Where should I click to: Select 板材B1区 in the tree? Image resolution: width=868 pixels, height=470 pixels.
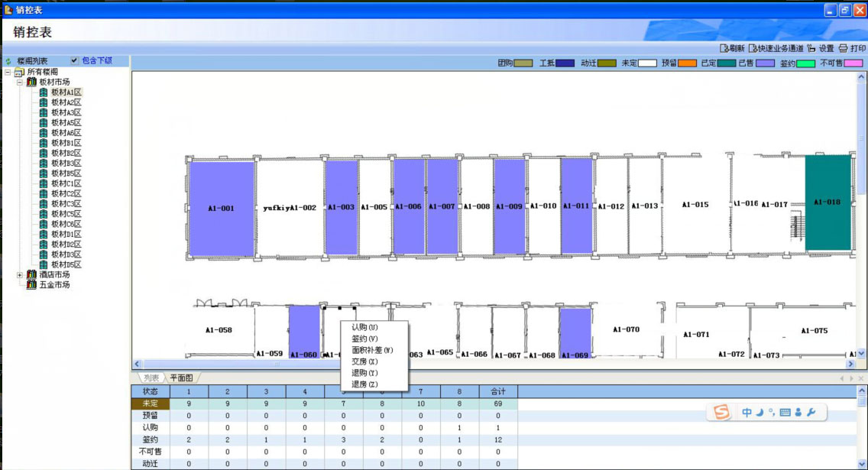click(x=66, y=143)
